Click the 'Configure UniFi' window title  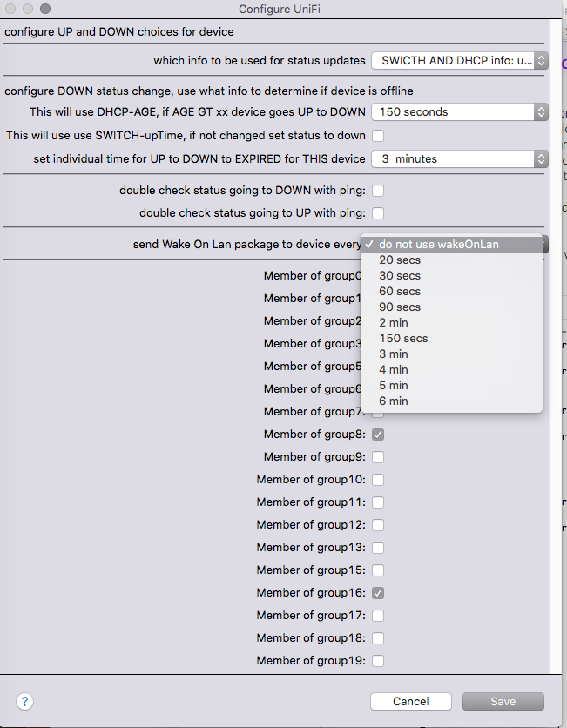(x=280, y=9)
